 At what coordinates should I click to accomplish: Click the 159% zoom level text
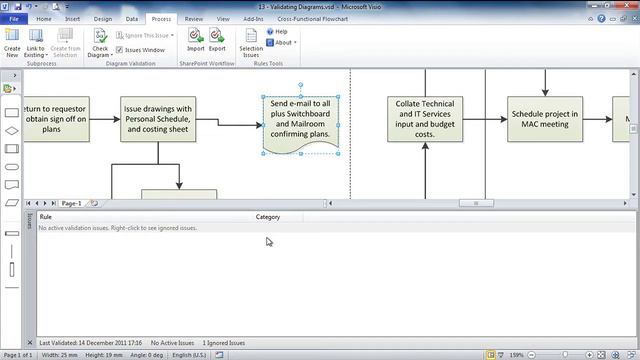pyautogui.click(x=516, y=355)
